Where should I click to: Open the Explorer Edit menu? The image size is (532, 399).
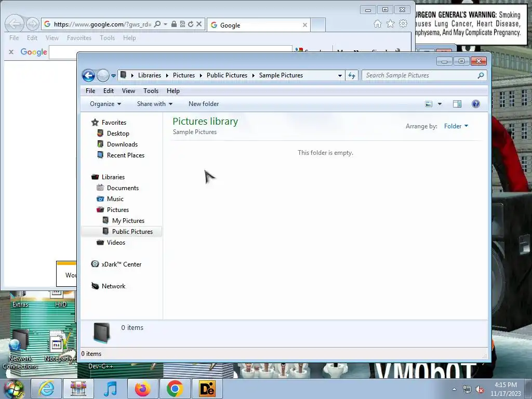pos(109,91)
